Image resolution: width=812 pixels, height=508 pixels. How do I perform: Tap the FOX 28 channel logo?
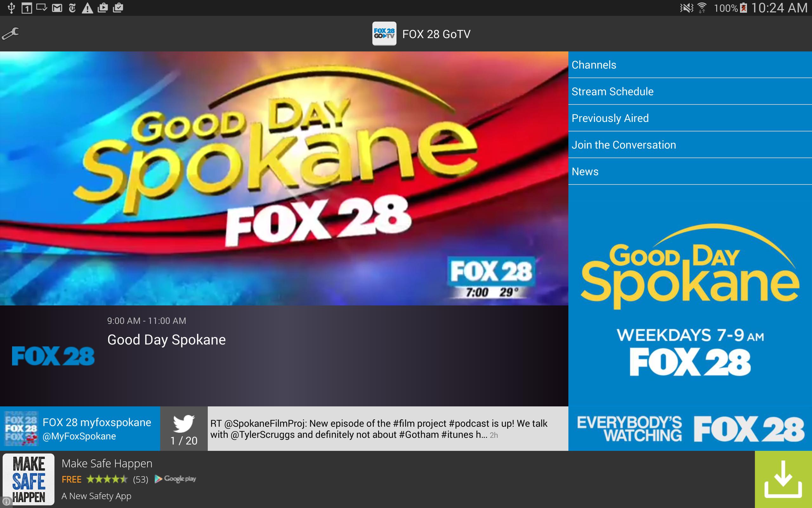(x=53, y=356)
